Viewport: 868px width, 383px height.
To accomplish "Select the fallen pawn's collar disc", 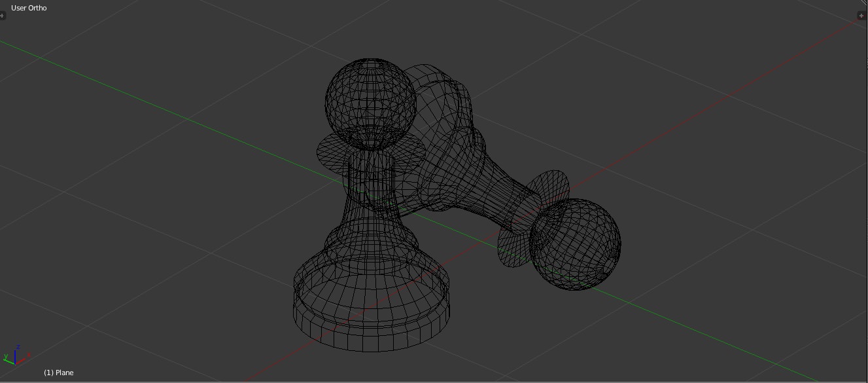I will [534, 219].
